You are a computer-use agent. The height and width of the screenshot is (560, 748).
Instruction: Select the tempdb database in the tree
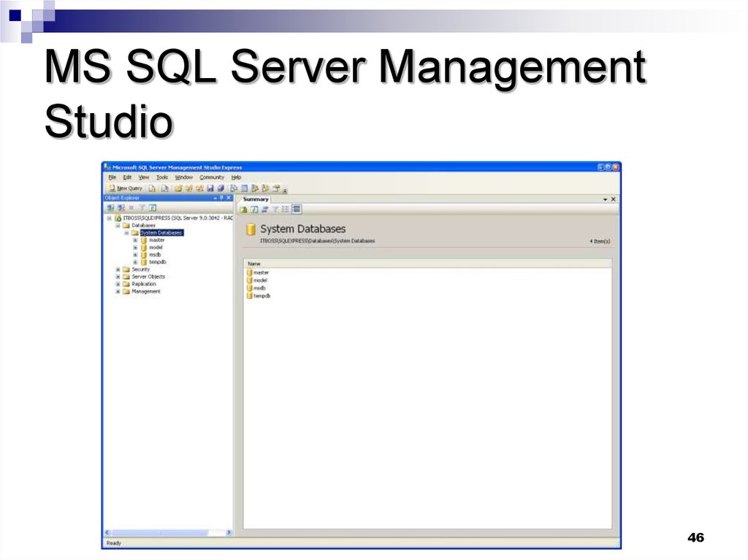(158, 262)
